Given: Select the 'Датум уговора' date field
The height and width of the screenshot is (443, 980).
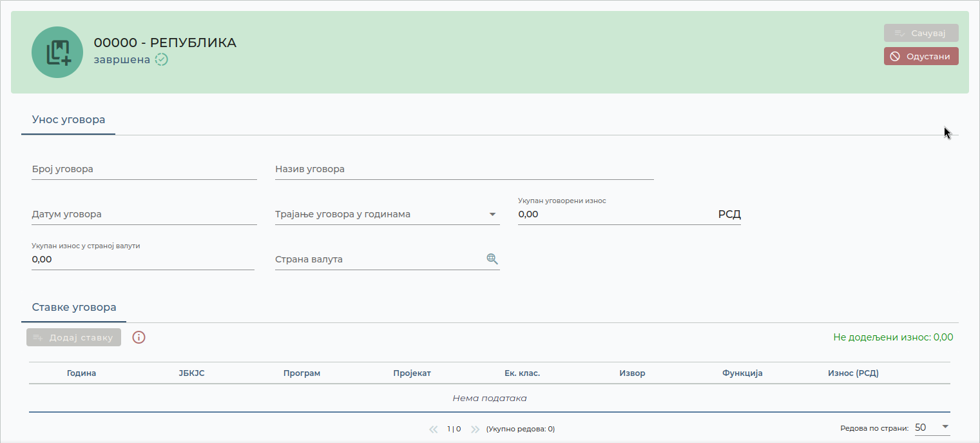Looking at the screenshot, I should pos(144,214).
